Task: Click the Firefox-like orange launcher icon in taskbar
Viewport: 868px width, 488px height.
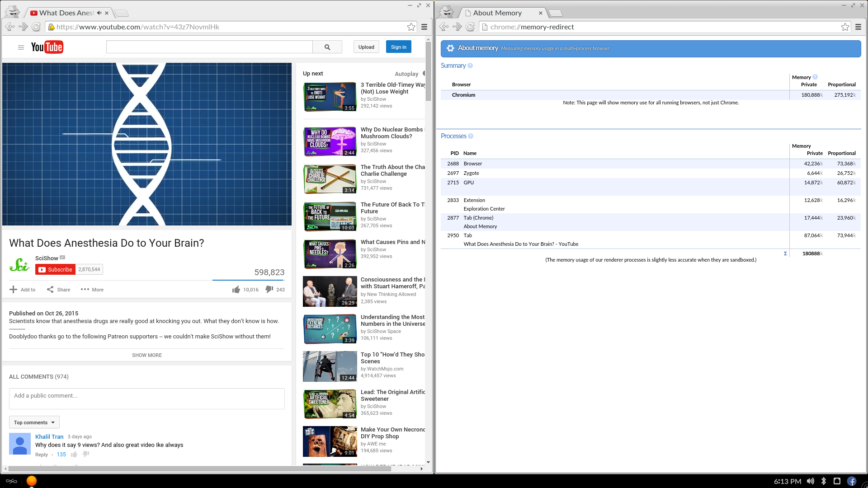Action: (32, 481)
